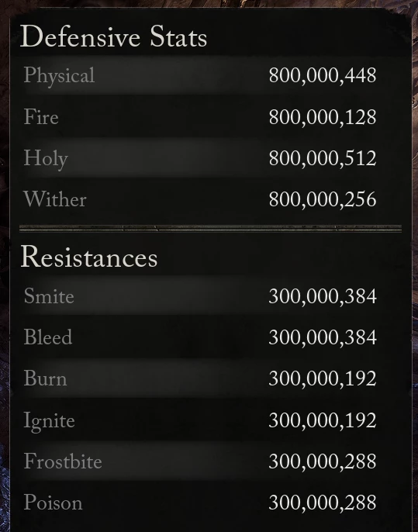Select the Wither defense row
The image size is (418, 532).
click(210, 199)
